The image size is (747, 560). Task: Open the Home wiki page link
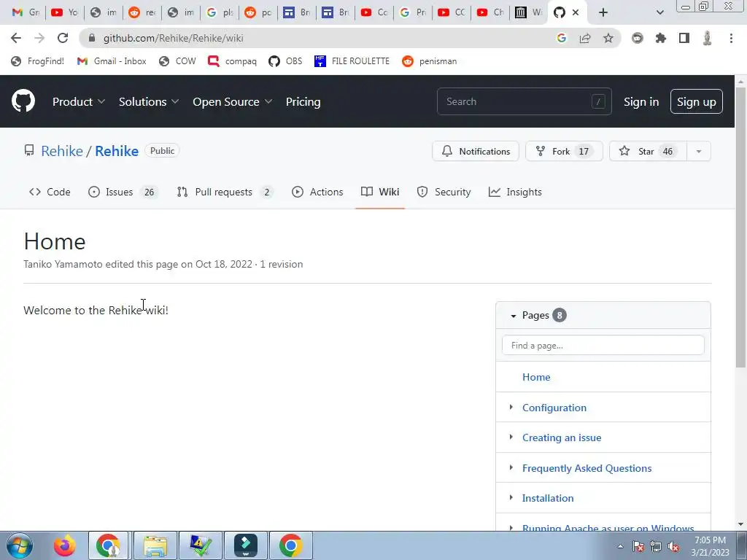(536, 377)
